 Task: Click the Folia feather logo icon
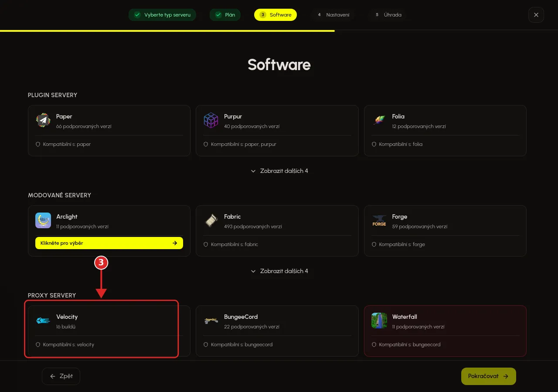point(379,120)
